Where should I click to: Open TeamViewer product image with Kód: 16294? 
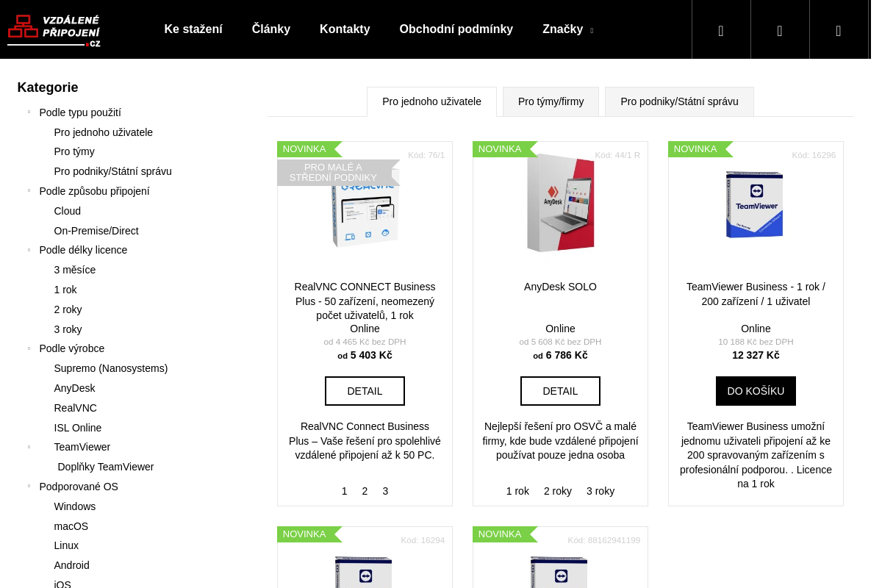tap(365, 573)
